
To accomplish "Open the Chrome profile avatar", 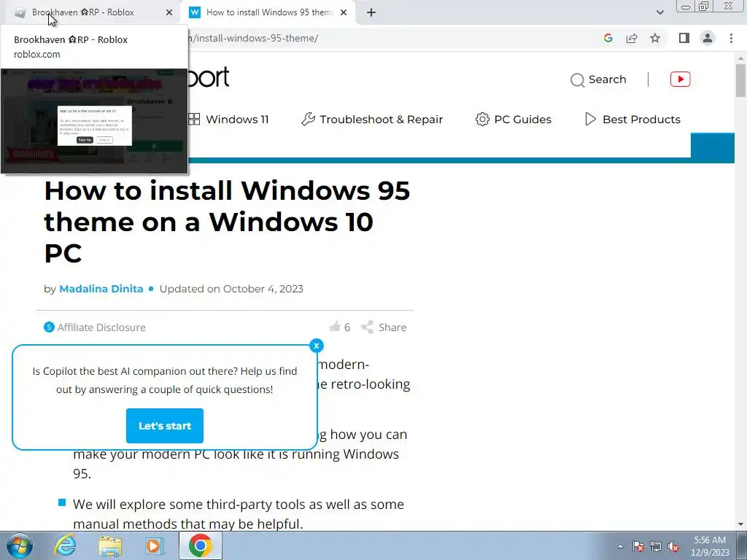I will pos(708,38).
